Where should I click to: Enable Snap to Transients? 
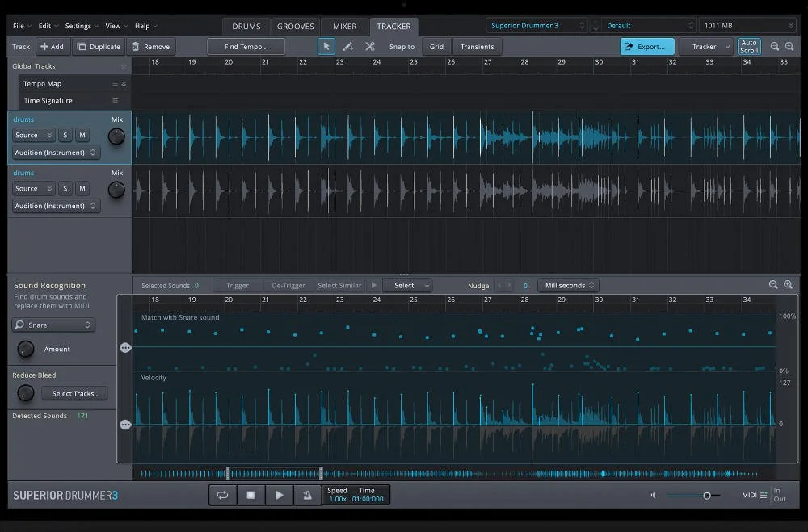pos(478,46)
